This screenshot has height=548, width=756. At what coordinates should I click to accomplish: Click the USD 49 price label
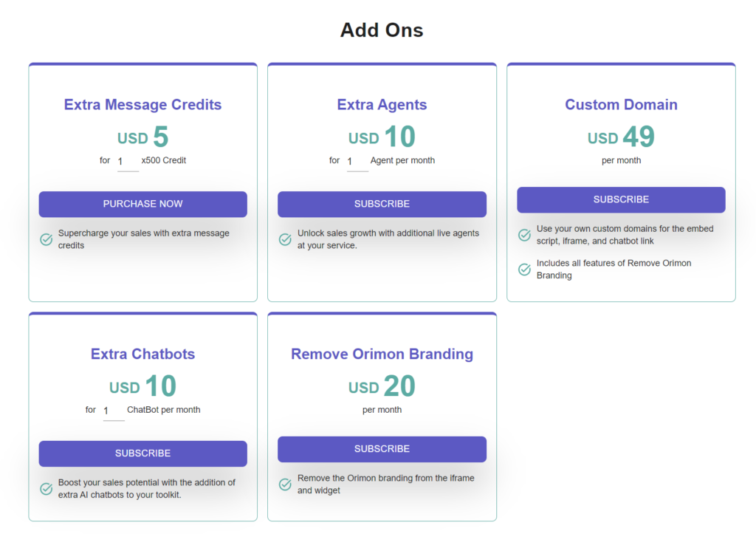[x=621, y=137]
